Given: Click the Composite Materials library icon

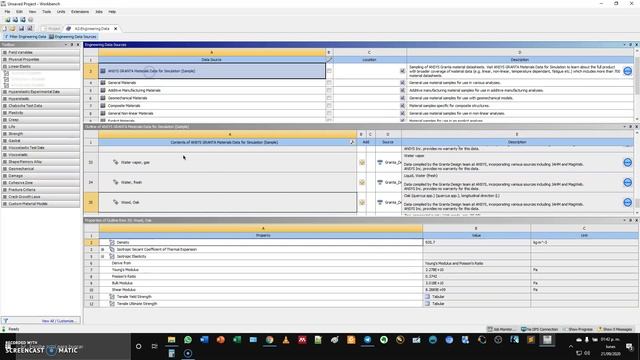Looking at the screenshot, I should tap(103, 106).
